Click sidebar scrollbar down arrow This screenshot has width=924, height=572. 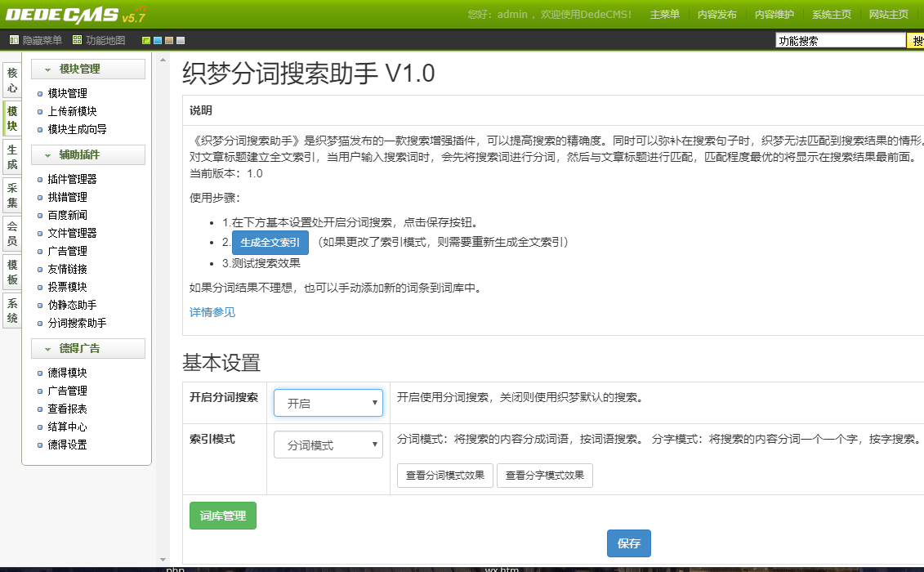click(163, 560)
